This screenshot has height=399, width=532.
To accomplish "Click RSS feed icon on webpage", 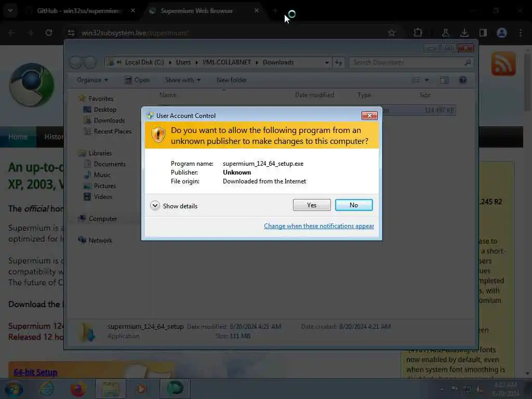I will click(503, 64).
